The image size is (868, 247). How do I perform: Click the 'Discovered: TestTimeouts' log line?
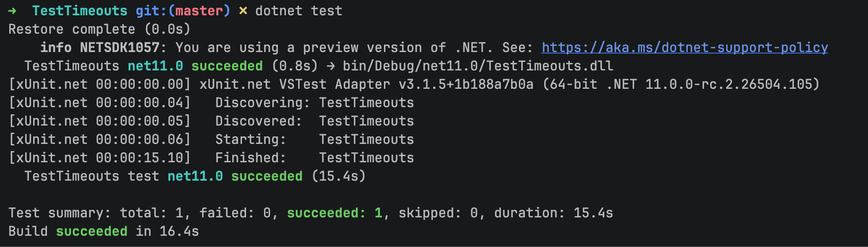tap(315, 121)
